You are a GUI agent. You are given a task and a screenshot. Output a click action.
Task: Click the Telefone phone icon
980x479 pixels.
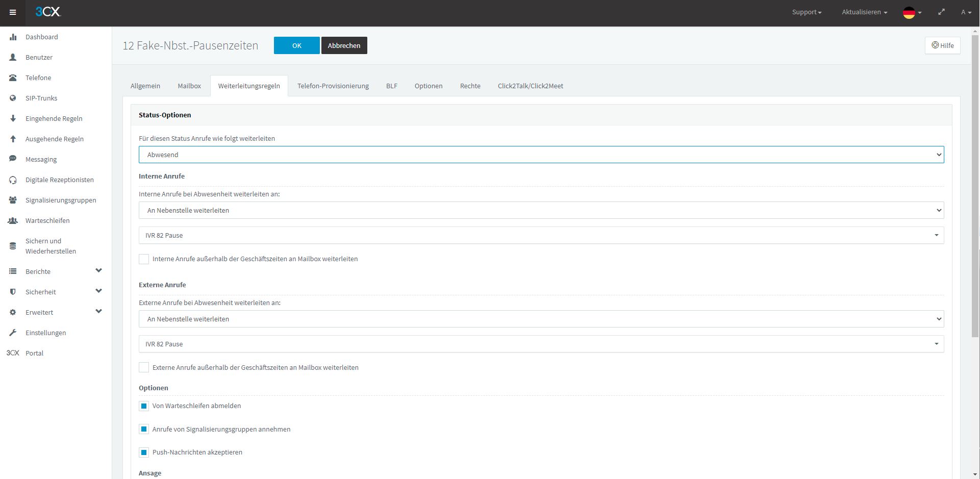tap(13, 78)
